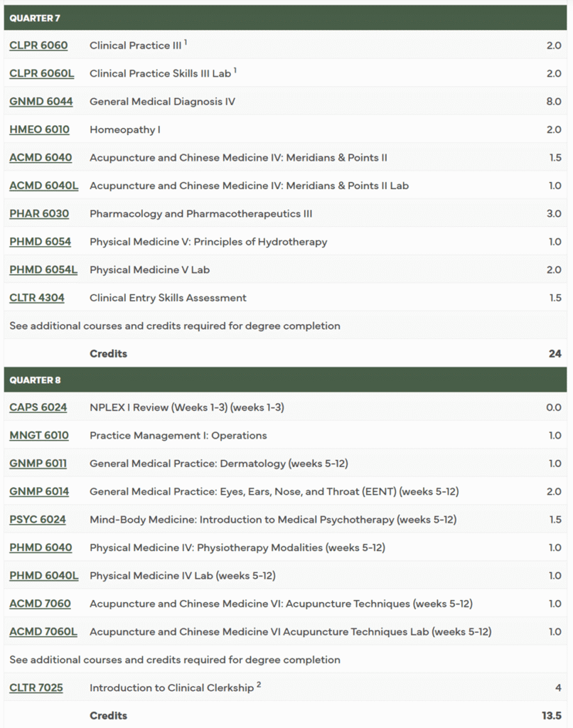Image resolution: width=573 pixels, height=728 pixels.
Task: Open the PHMD 6040L lab link
Action: [43, 576]
